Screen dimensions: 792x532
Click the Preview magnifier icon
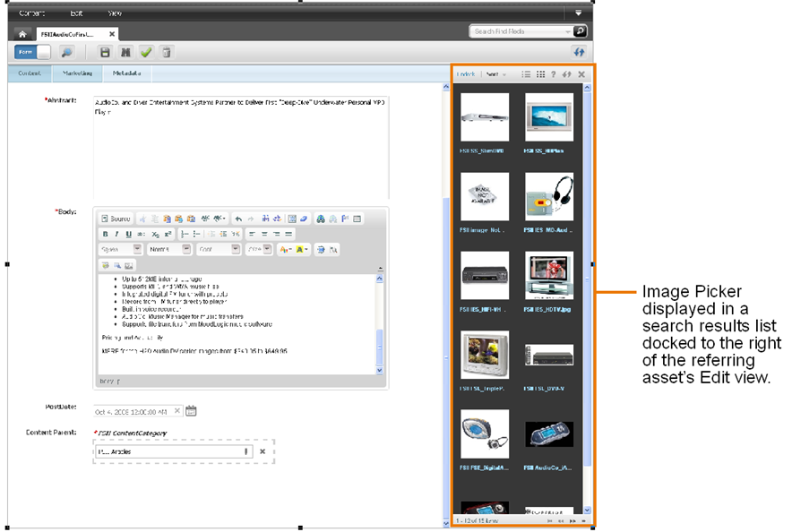[x=66, y=52]
